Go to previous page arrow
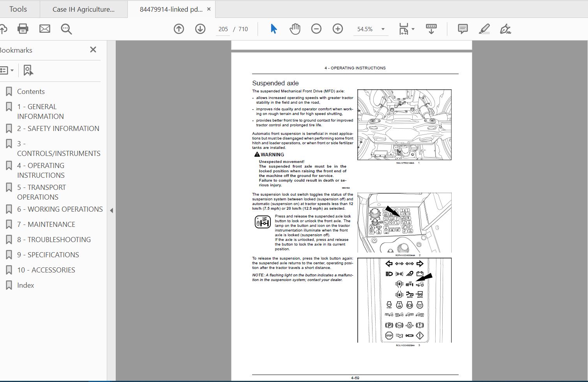 click(x=179, y=29)
